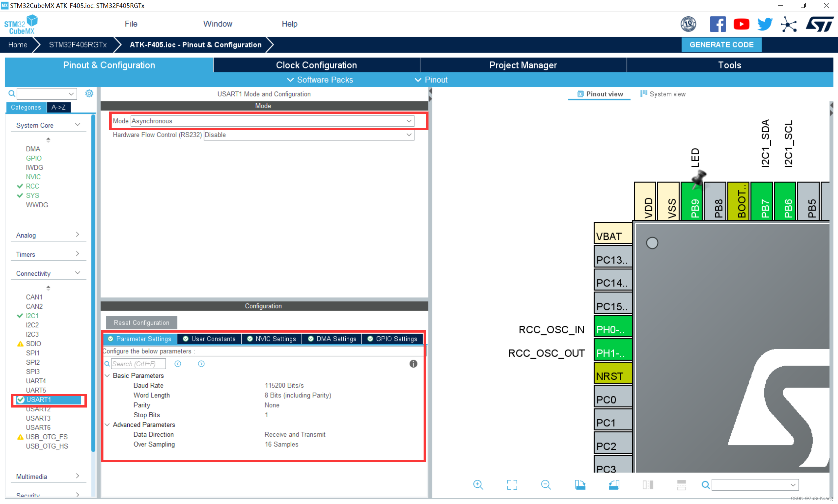Open the NVIC Settings tab

[271, 339]
